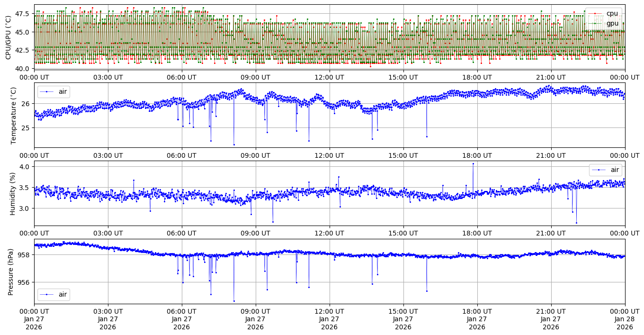
Task: Click the 47.5 tick on CPU/GPU axis
Action: click(x=22, y=14)
